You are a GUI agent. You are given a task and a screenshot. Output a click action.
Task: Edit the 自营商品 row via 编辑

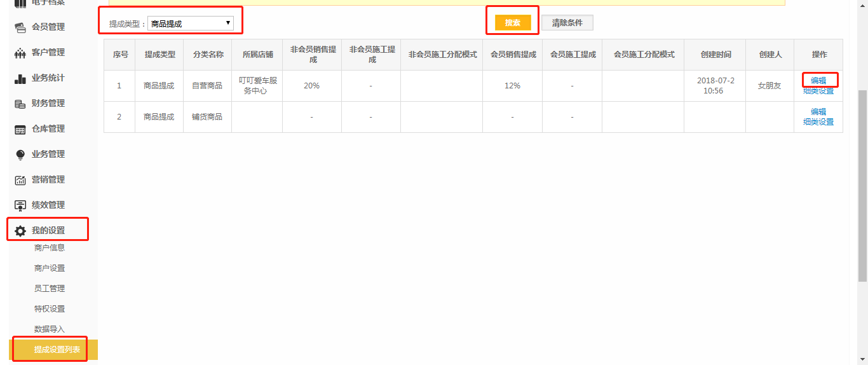tap(818, 81)
